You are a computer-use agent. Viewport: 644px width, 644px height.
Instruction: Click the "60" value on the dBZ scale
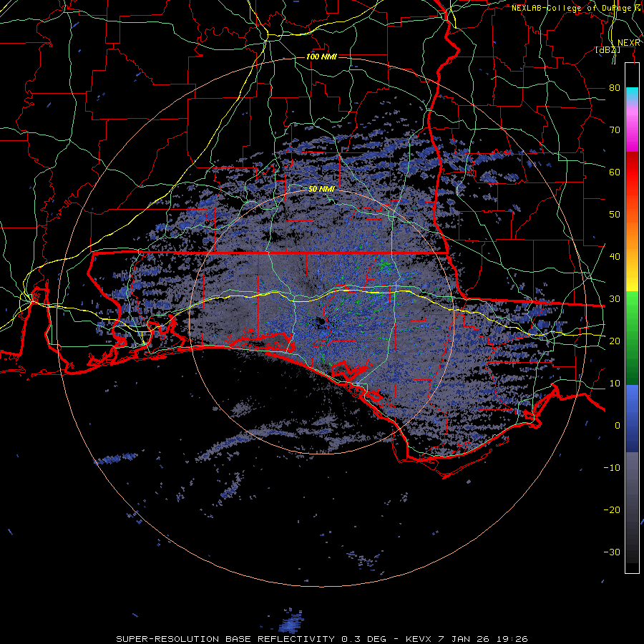tap(615, 172)
